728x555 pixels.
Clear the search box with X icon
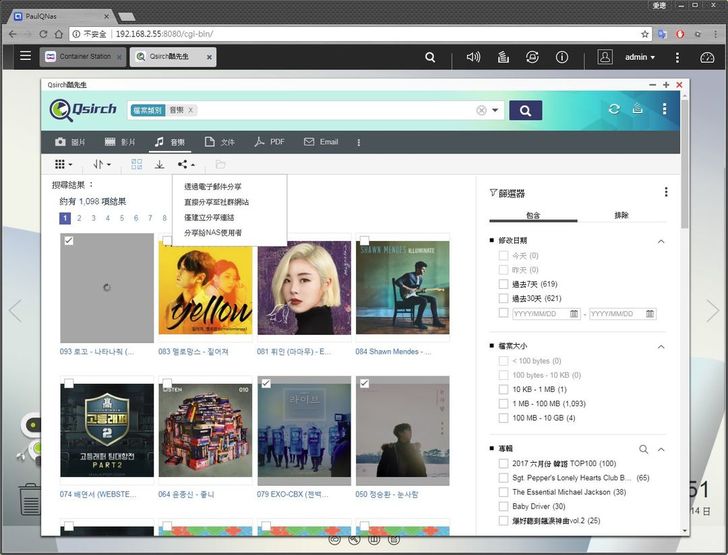pyautogui.click(x=481, y=110)
